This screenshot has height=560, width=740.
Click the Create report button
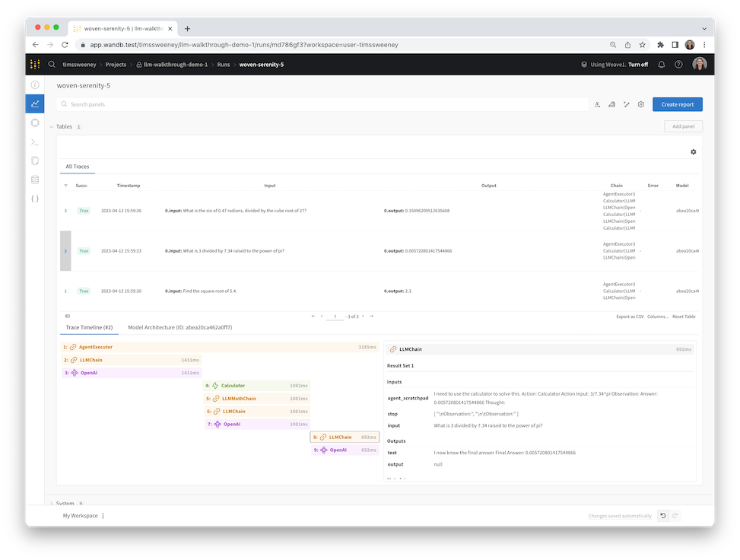(677, 104)
